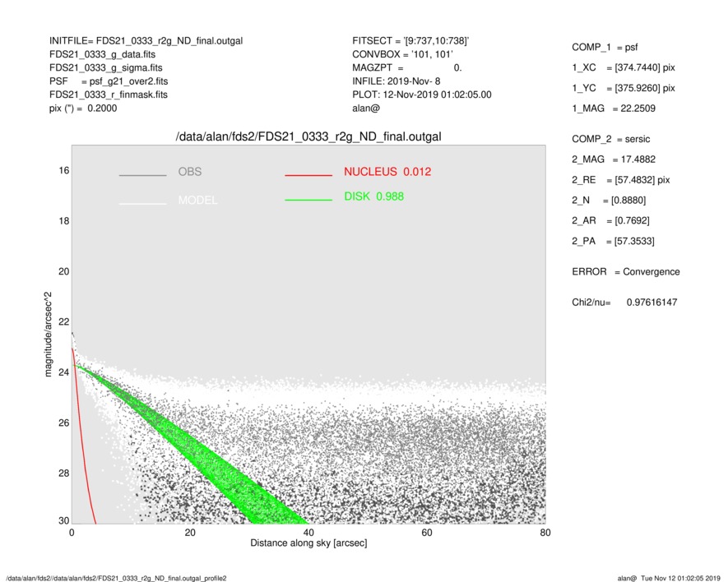Click the gray OBS legend line sample
The height and width of the screenshot is (582, 728).
click(142, 175)
